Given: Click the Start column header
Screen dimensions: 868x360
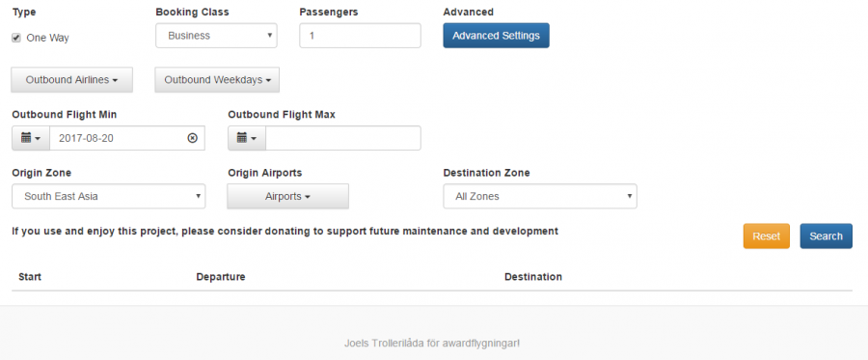Looking at the screenshot, I should (30, 276).
